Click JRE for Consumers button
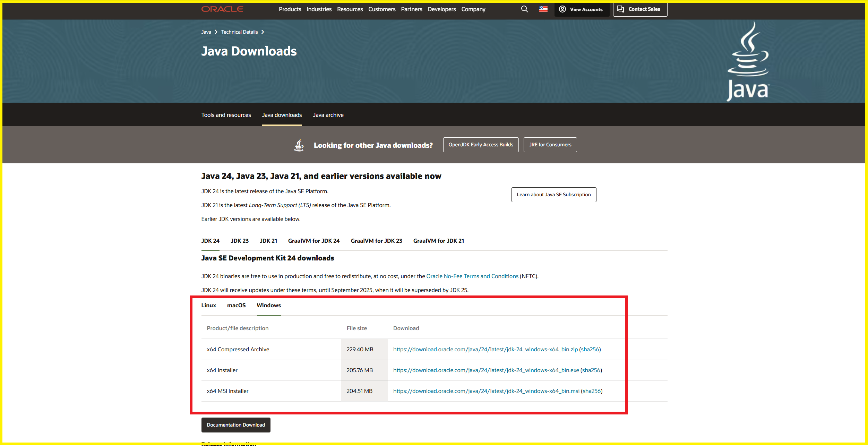Screen dimensions: 868x446 [x=550, y=145]
